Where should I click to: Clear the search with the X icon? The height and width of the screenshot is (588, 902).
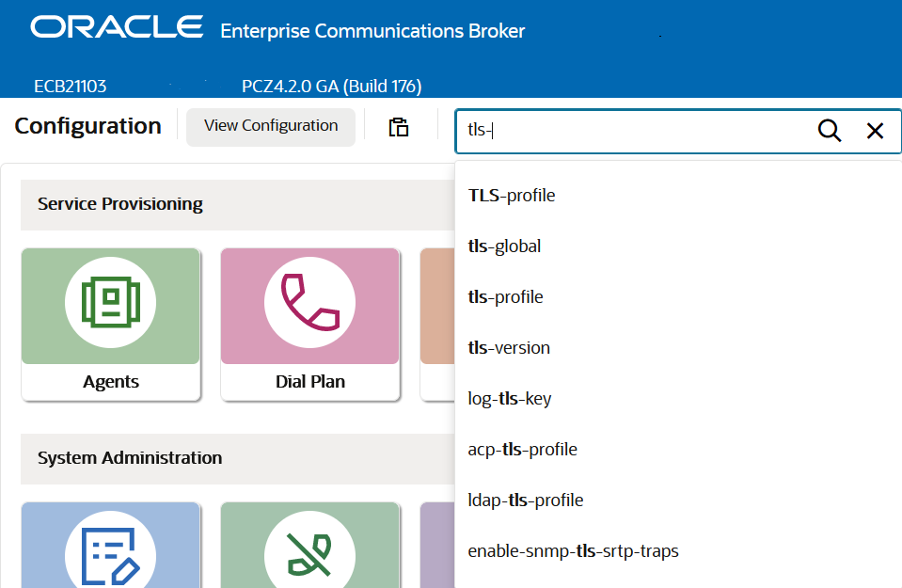click(x=876, y=131)
